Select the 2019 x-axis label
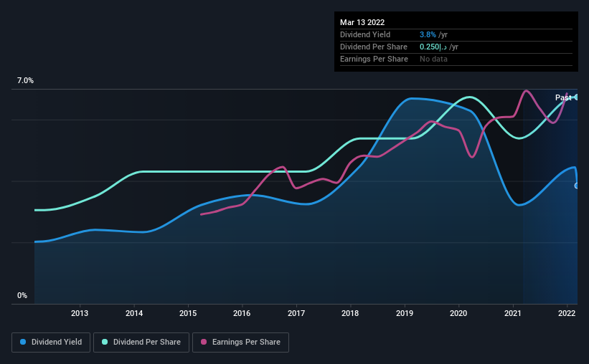589x364 pixels. (405, 313)
